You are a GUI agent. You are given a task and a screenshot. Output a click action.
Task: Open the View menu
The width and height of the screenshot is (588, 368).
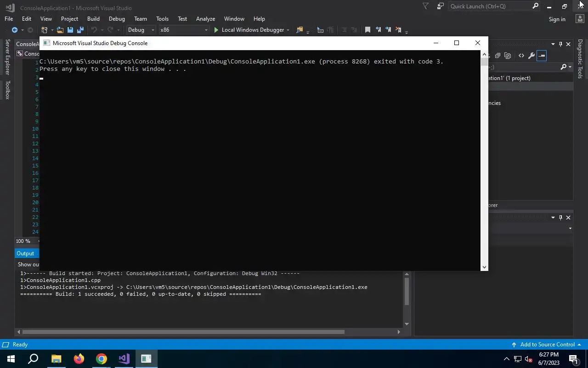46,19
